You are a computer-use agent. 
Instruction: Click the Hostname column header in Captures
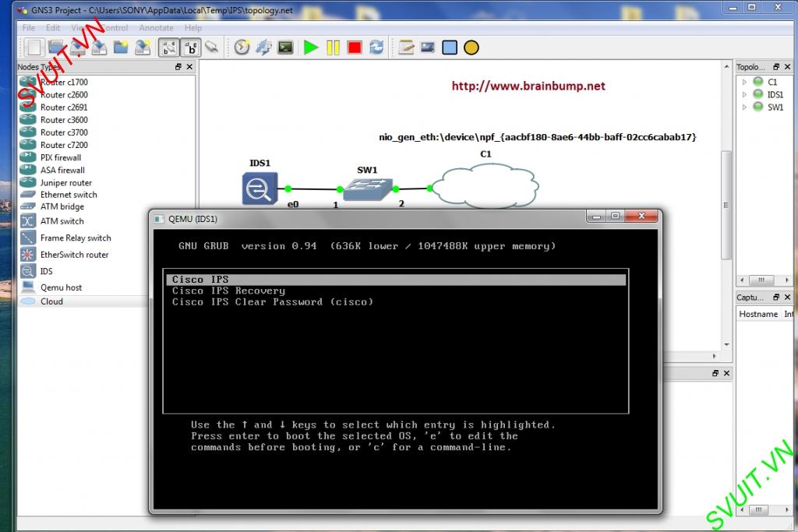point(758,315)
